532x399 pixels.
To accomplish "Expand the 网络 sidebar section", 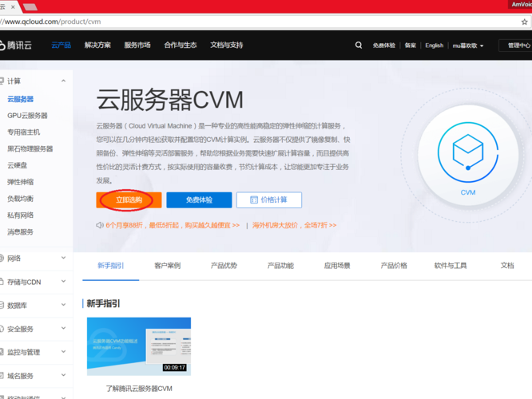I will (x=63, y=258).
